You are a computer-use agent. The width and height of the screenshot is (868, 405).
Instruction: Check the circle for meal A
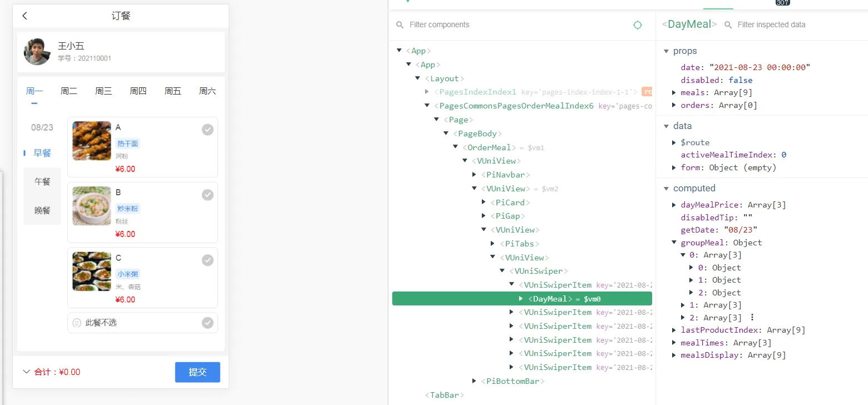tap(208, 130)
